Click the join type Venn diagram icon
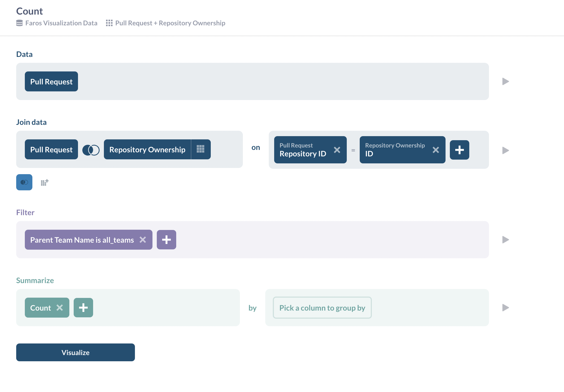The width and height of the screenshot is (564, 392). coord(91,150)
